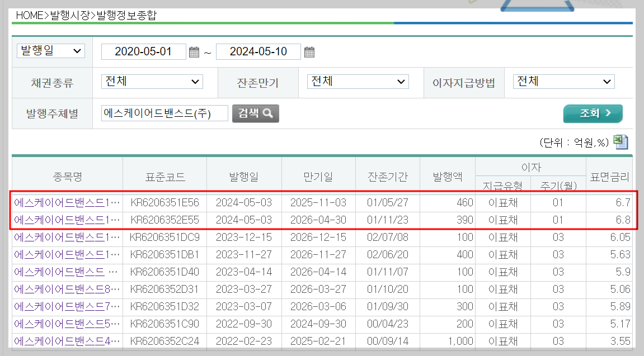This screenshot has height=356, width=644.
Task: Click the 표준코드 column header
Action: click(x=165, y=177)
